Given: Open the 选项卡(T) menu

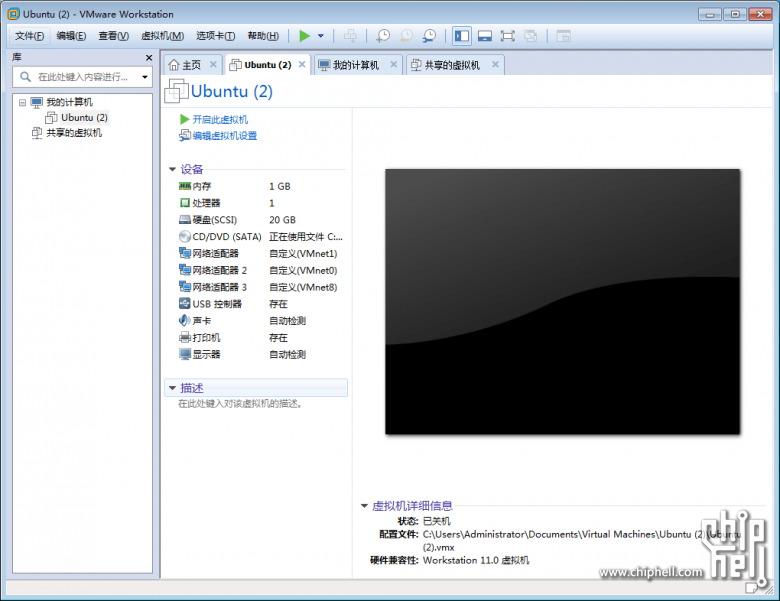Looking at the screenshot, I should click(215, 36).
